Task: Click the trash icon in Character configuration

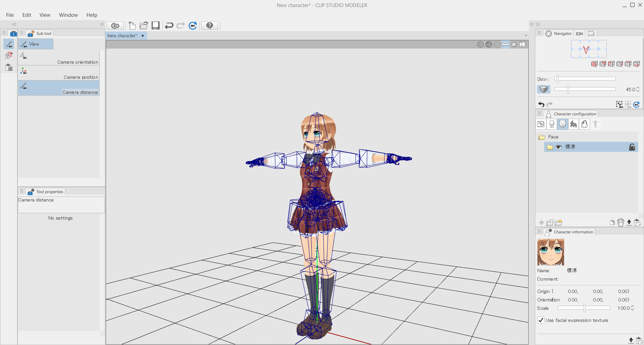Action: tap(621, 223)
